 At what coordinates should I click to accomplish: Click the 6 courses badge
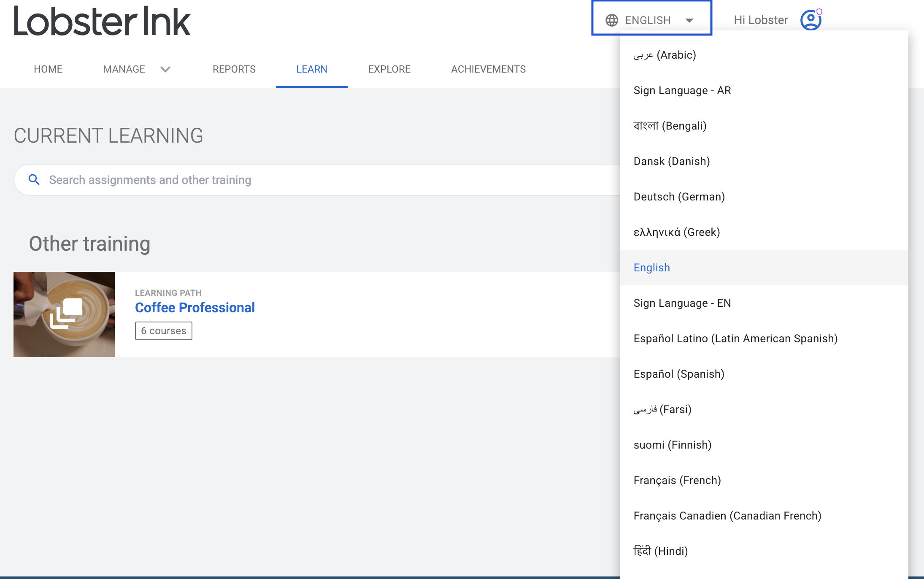[164, 331]
